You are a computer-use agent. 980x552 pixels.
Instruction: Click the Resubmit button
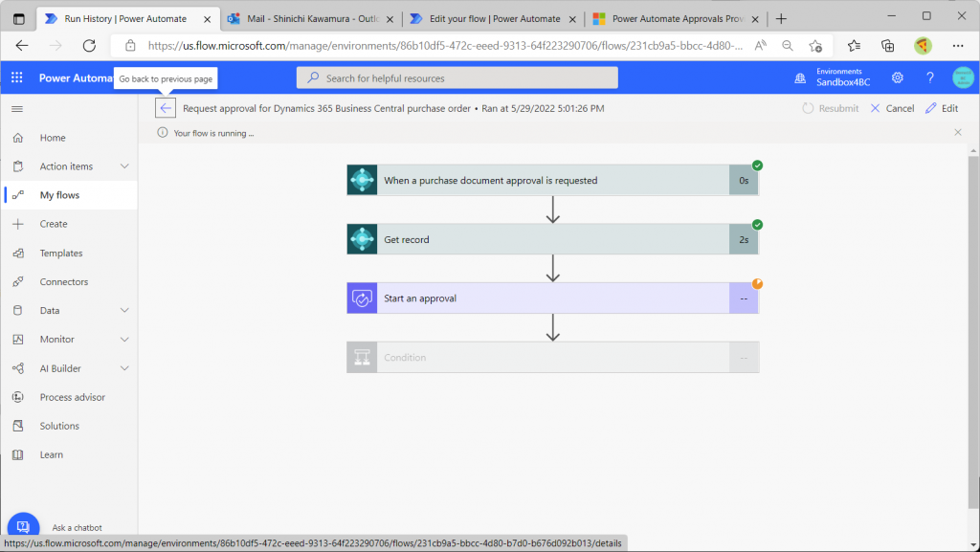coord(831,108)
